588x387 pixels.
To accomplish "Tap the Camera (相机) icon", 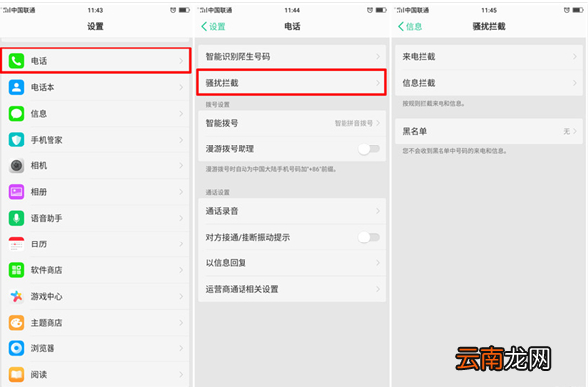I will tap(16, 165).
